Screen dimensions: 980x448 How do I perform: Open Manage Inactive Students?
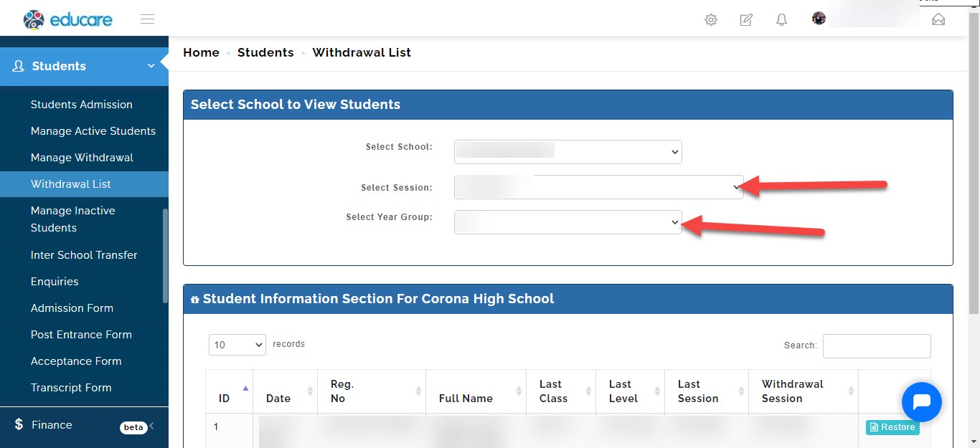click(73, 219)
